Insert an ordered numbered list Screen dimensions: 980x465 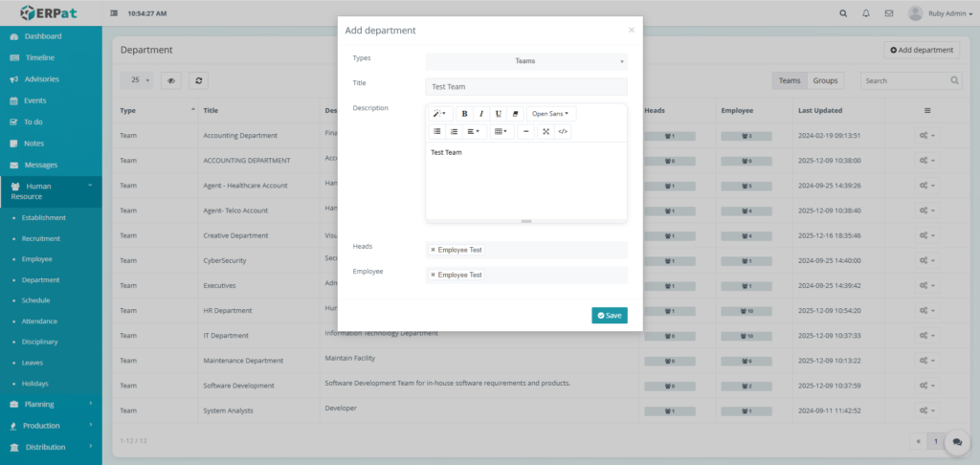(454, 132)
